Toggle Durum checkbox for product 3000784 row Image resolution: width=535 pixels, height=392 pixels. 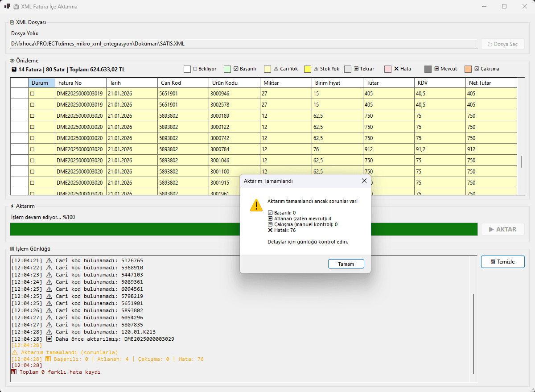coord(32,149)
